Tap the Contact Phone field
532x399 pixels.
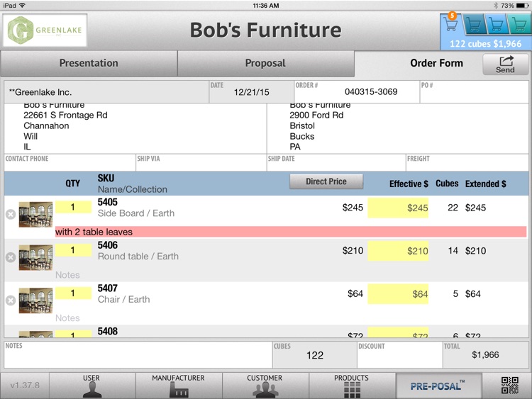point(70,163)
